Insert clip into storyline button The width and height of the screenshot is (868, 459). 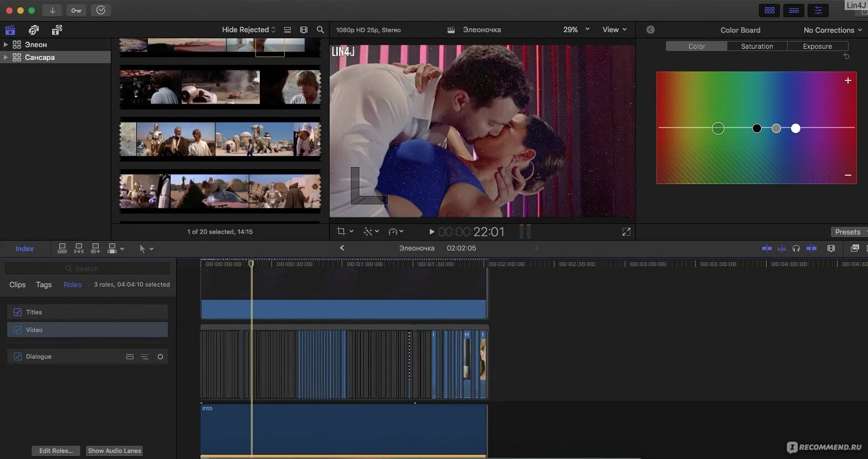point(79,248)
